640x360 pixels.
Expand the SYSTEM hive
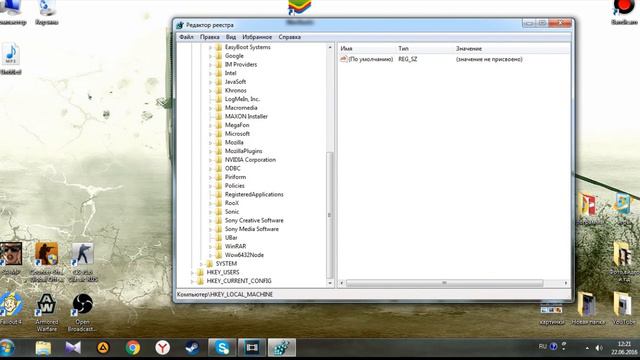tap(201, 264)
